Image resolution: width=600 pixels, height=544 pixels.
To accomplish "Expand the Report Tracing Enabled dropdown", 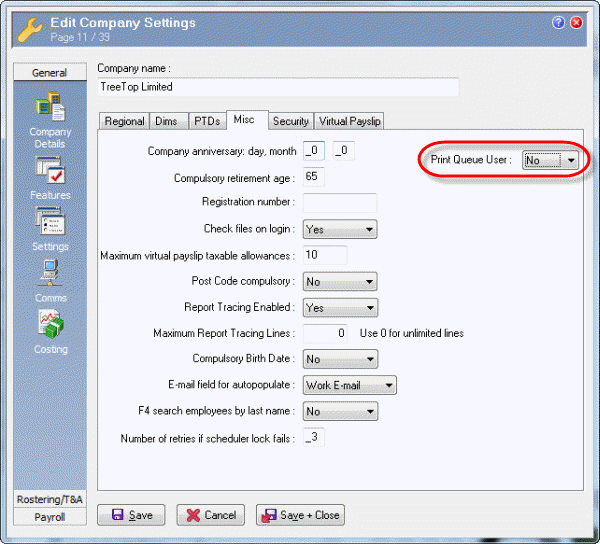I will pos(340,308).
